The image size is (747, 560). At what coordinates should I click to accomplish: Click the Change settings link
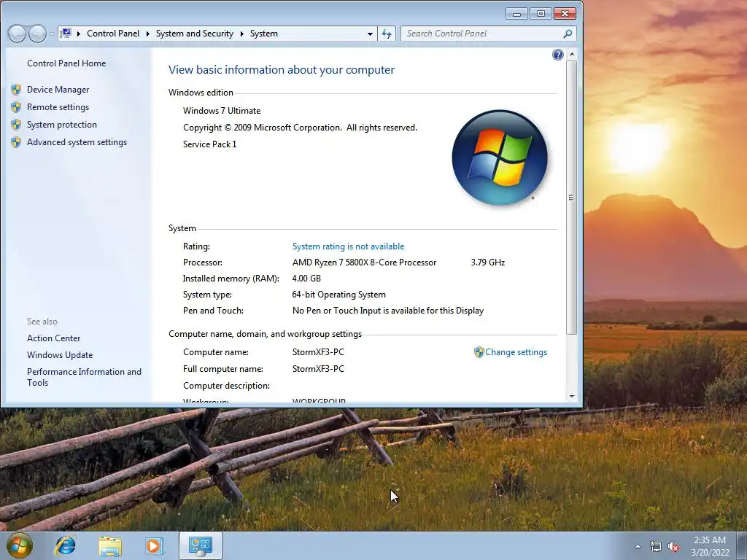516,352
